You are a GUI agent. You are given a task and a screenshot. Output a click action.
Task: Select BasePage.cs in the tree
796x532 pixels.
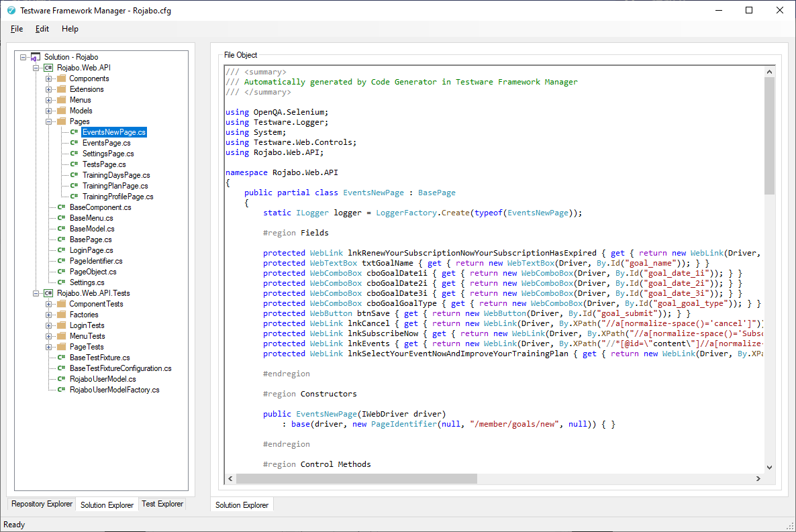click(x=91, y=239)
